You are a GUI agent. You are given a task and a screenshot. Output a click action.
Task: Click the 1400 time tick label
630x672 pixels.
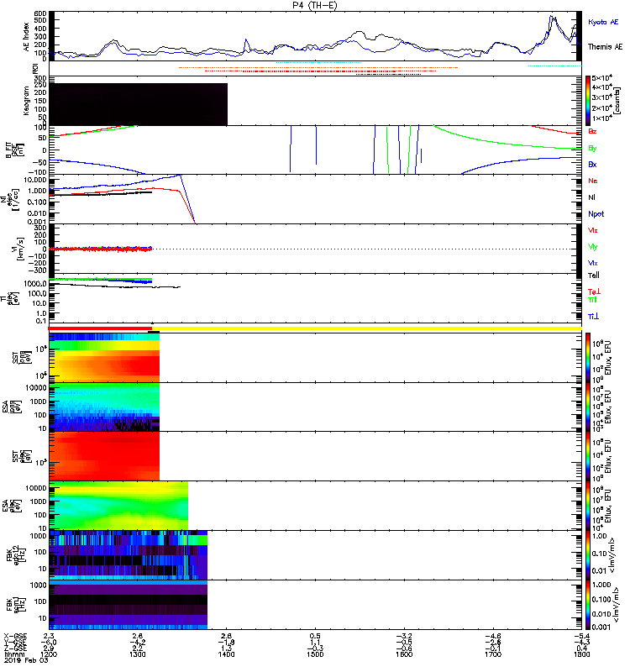pyautogui.click(x=226, y=654)
